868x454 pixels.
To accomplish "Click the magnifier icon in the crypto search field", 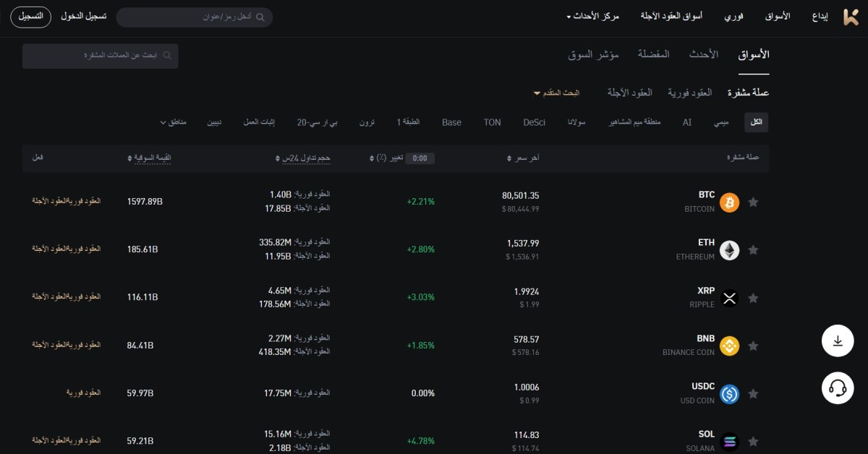I will pyautogui.click(x=167, y=55).
